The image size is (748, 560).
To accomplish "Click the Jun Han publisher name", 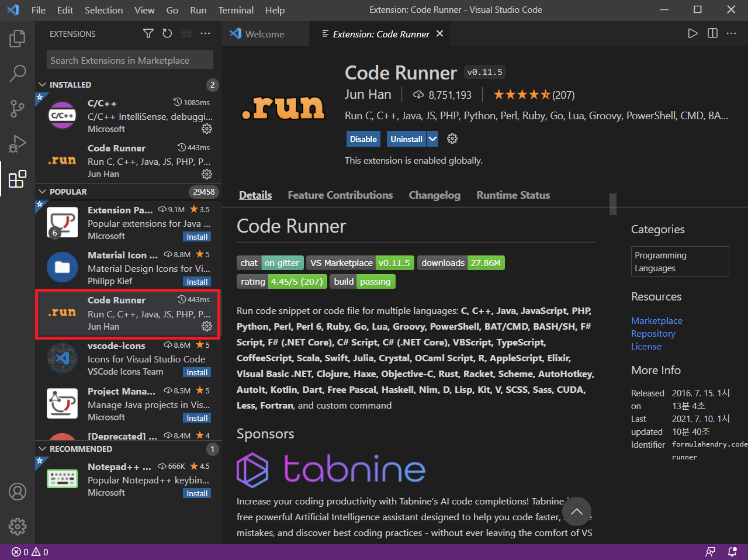I will [x=368, y=94].
